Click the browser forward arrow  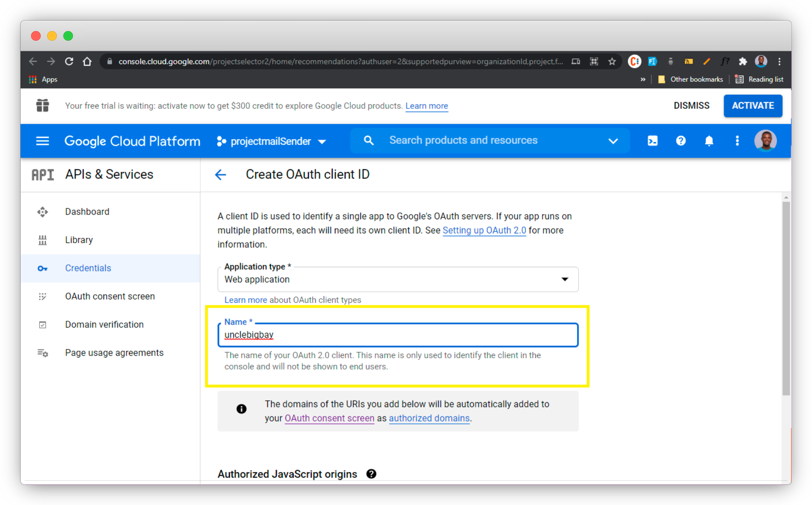tap(51, 62)
